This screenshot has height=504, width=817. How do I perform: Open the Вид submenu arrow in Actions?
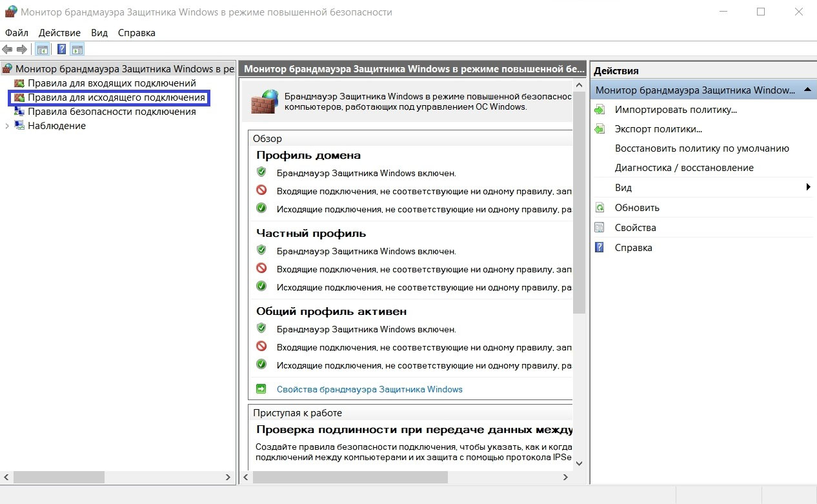click(808, 187)
